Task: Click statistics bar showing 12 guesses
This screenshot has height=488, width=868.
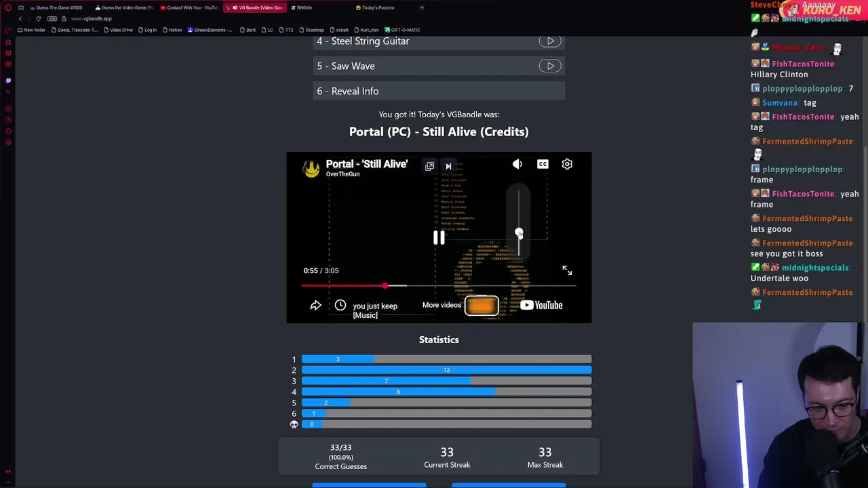Action: (x=446, y=370)
